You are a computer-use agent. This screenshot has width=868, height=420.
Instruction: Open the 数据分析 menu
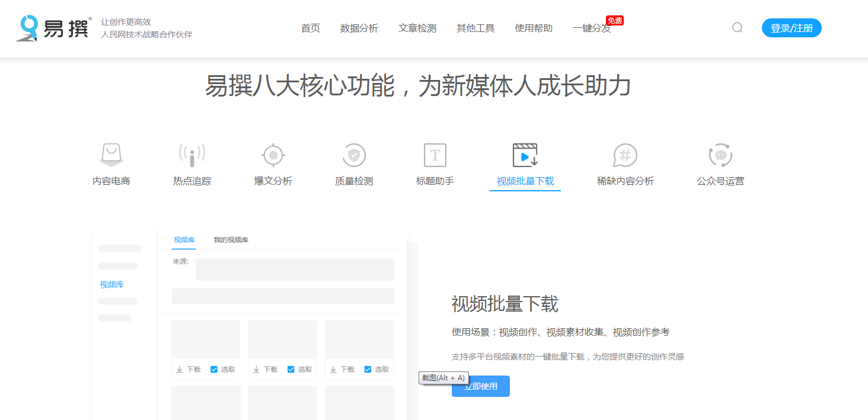click(x=359, y=28)
